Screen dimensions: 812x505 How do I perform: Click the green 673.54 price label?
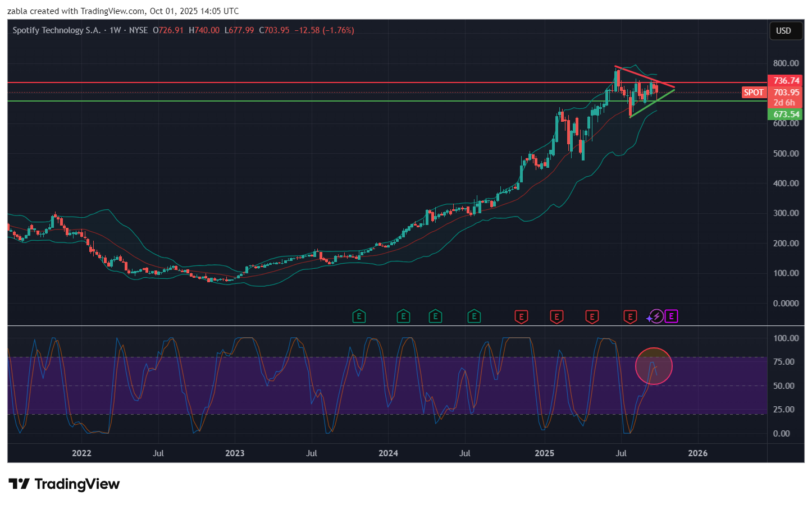(786, 114)
